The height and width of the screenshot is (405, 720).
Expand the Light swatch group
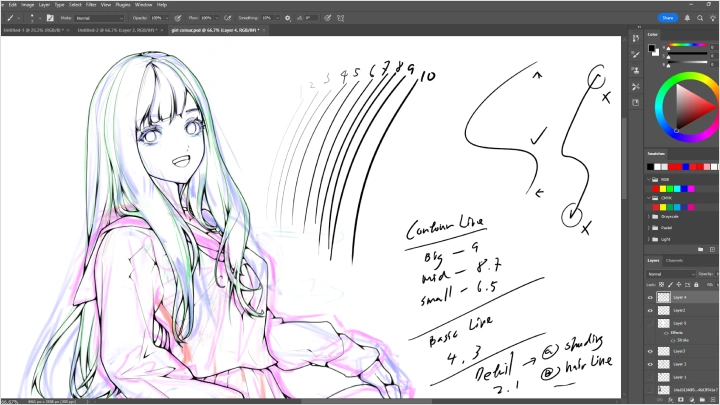click(649, 239)
